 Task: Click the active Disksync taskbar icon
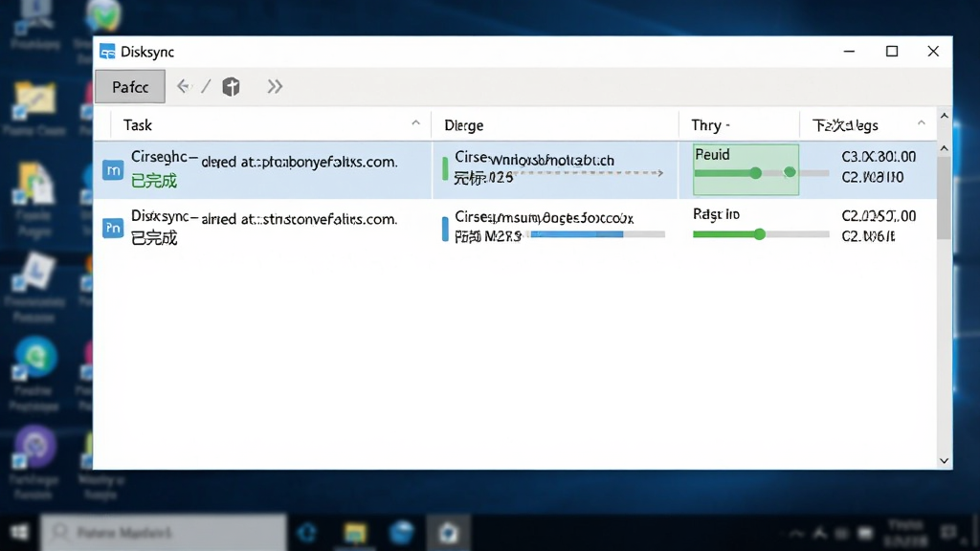pyautogui.click(x=448, y=533)
